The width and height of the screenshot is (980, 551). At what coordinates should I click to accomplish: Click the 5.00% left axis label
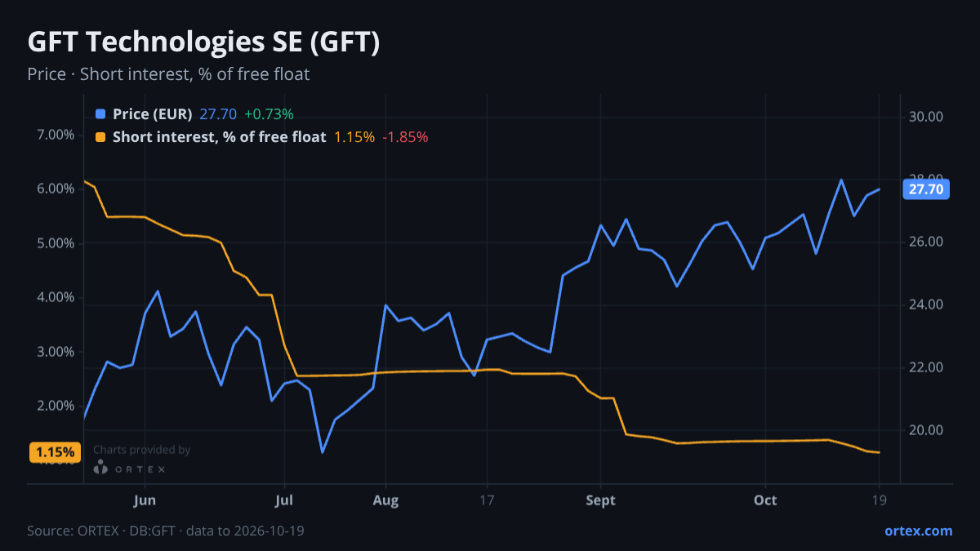[56, 243]
